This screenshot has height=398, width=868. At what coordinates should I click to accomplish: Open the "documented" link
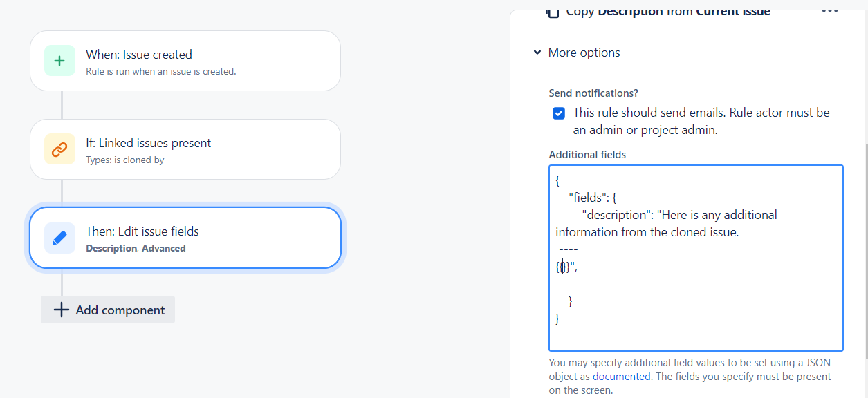[x=621, y=377]
